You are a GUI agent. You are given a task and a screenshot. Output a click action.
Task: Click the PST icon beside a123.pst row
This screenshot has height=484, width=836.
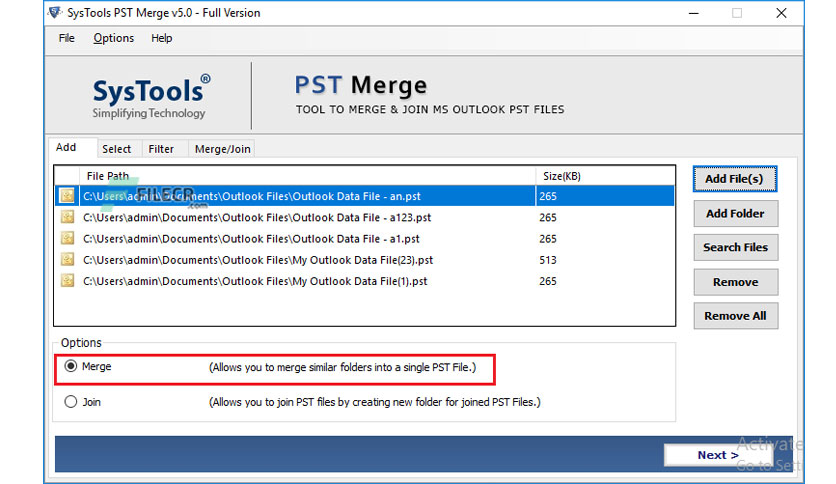[67, 217]
